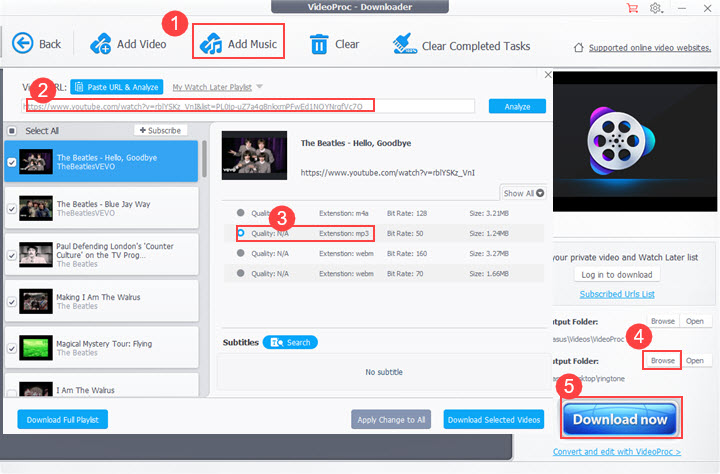This screenshot has width=720, height=474.
Task: Uncheck The Beatles - Hello, Goodbye checkbox
Action: 12,162
